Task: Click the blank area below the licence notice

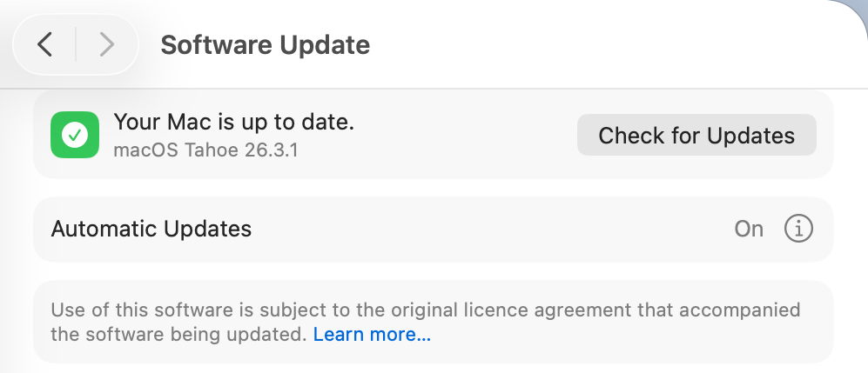Action: point(435,367)
